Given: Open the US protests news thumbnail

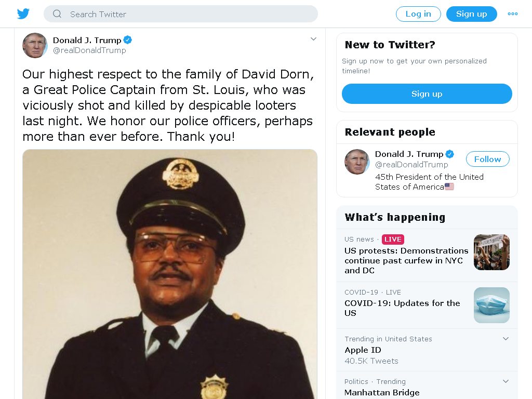Looking at the screenshot, I should (x=491, y=252).
